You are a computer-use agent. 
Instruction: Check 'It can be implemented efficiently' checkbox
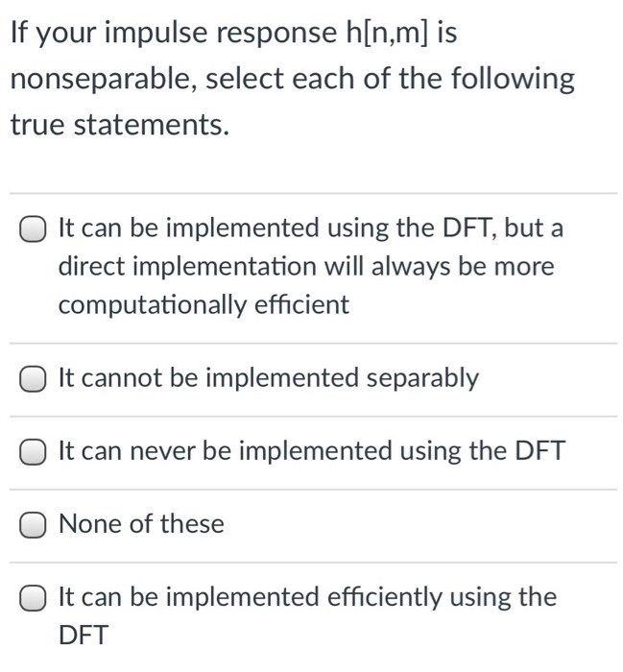coord(33,597)
